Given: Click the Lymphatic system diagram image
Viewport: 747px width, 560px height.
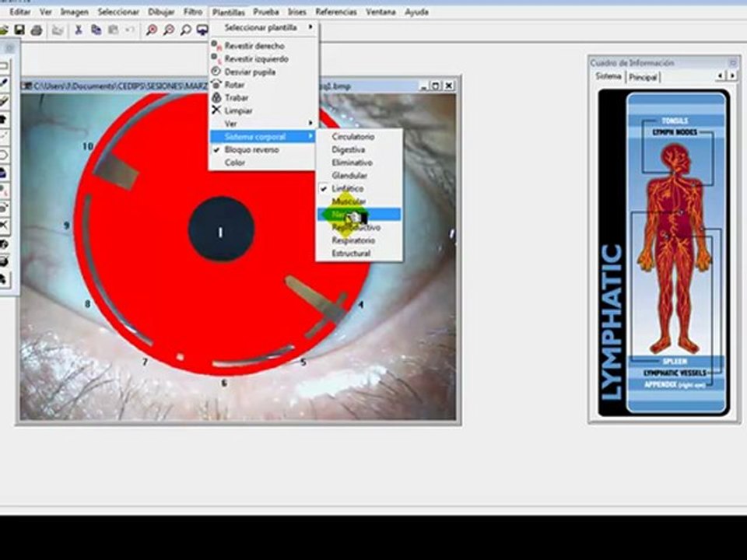Looking at the screenshot, I should tap(664, 253).
